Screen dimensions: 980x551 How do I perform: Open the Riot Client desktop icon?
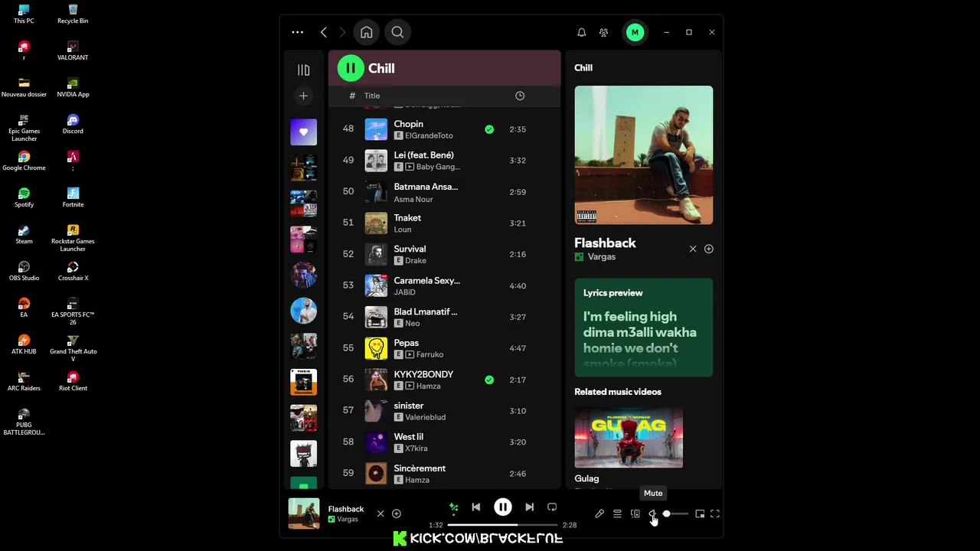point(73,381)
